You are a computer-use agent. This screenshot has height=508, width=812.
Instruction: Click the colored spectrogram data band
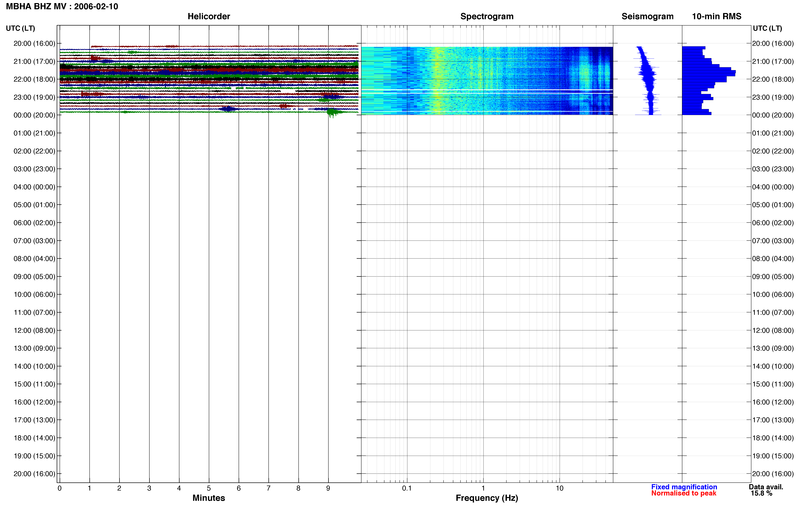coord(487,81)
